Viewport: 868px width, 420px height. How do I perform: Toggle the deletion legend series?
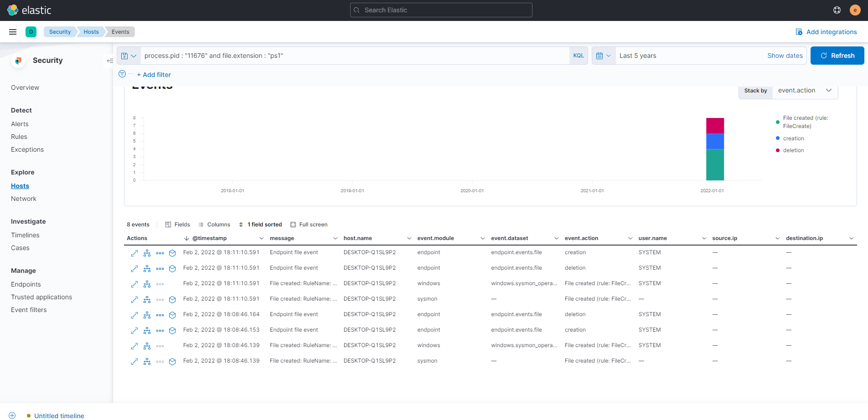pyautogui.click(x=793, y=150)
